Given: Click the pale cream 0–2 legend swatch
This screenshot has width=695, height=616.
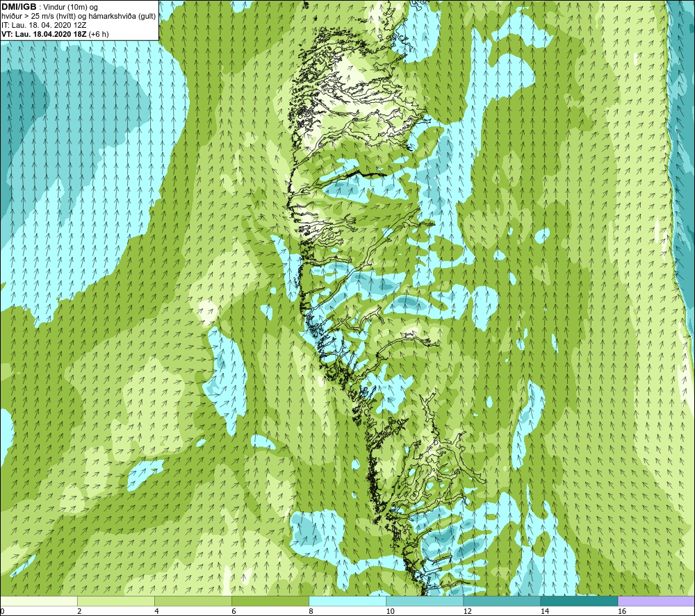Looking at the screenshot, I should coord(38,601).
